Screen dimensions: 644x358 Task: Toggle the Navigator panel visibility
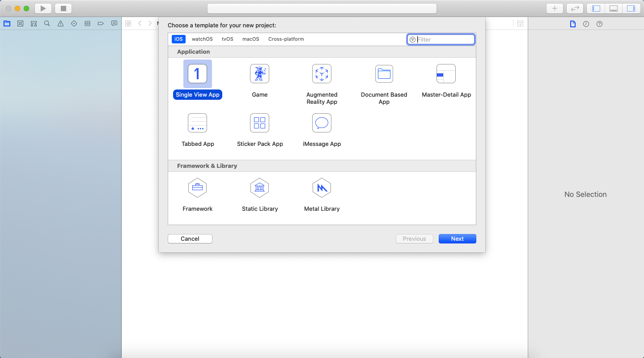[x=595, y=8]
